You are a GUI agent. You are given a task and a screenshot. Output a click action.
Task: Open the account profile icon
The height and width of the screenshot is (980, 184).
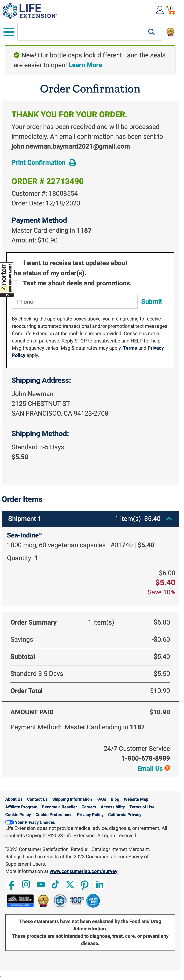point(160,10)
